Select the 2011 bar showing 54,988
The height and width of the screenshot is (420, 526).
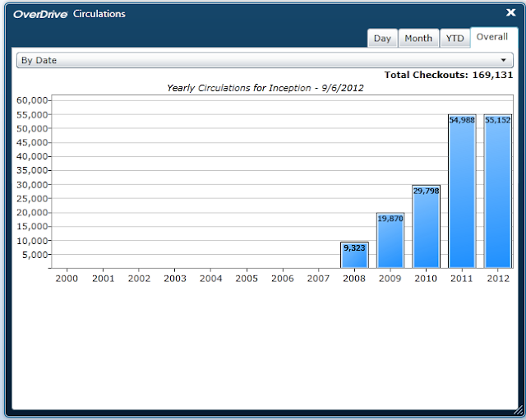462,192
